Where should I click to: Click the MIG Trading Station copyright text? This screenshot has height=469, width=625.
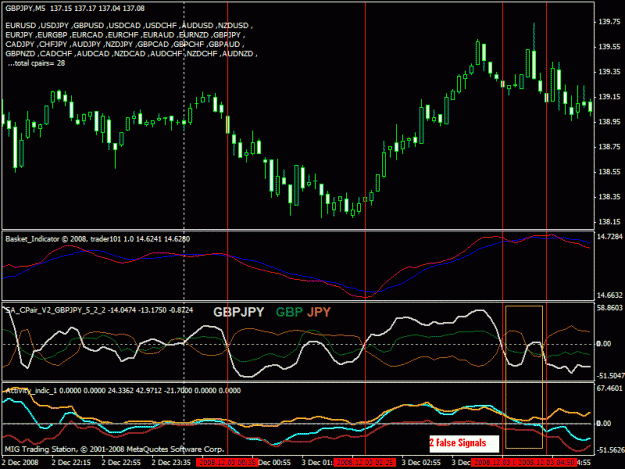114,449
